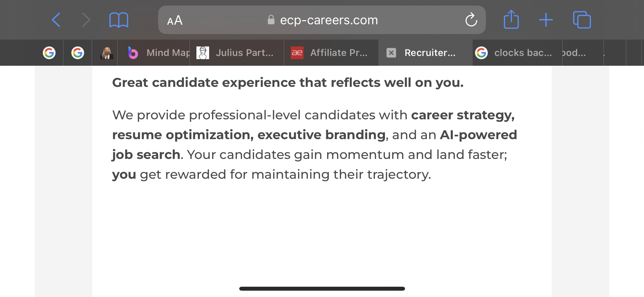Viewport: 644px width, 297px height.
Task: Switch to the clocks bac... tab
Action: point(518,53)
